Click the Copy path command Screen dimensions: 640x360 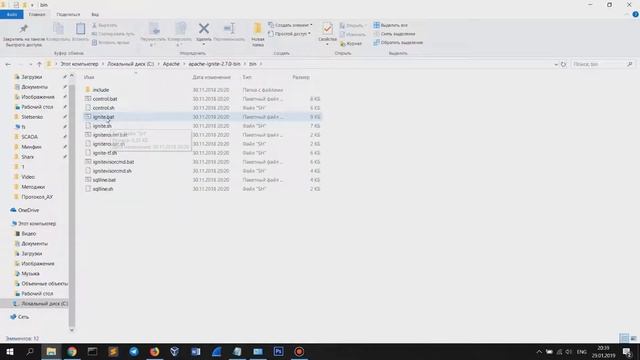pos(113,34)
